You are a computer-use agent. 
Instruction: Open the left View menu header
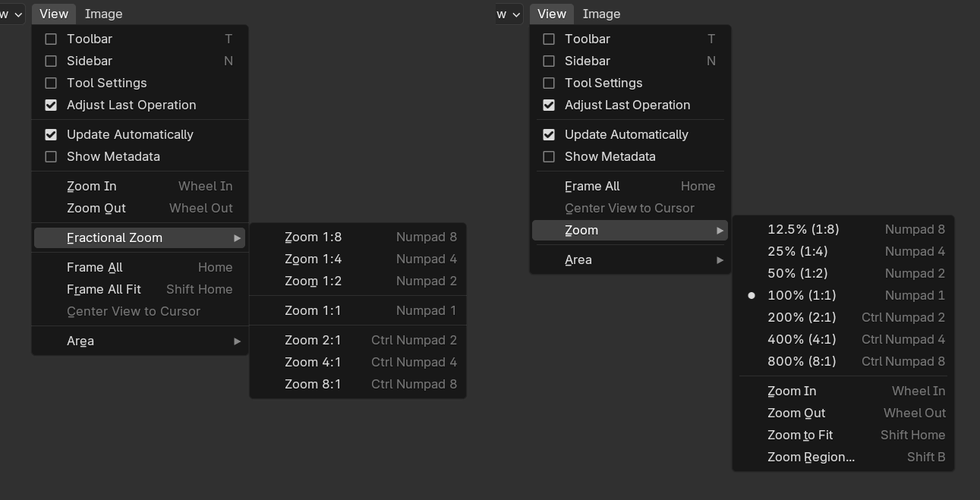point(54,14)
